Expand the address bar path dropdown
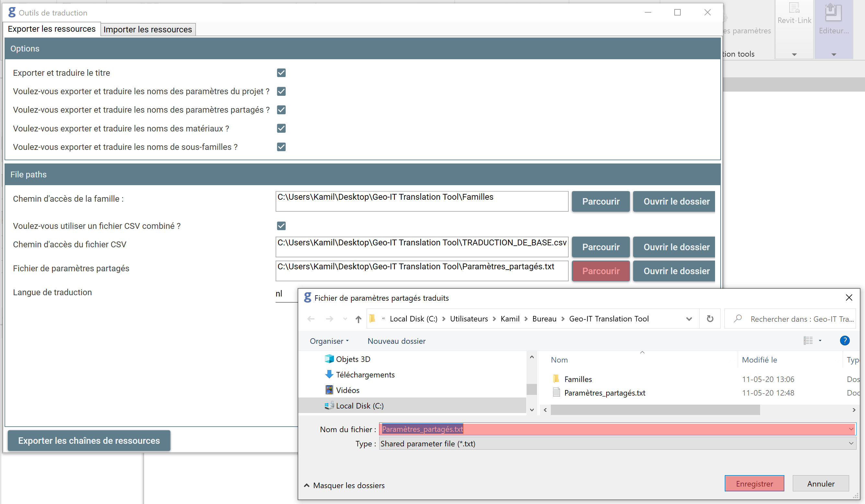This screenshot has height=504, width=865. 689,319
